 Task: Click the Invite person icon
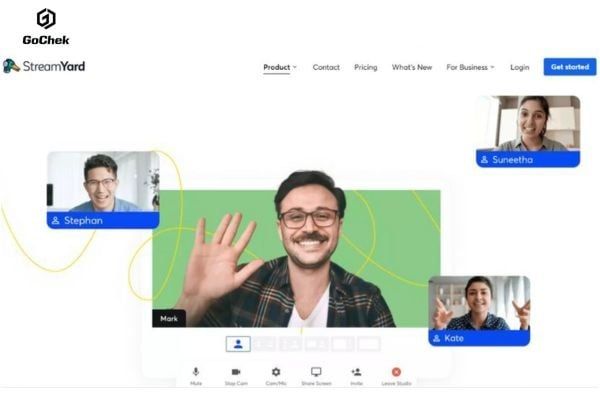356,373
